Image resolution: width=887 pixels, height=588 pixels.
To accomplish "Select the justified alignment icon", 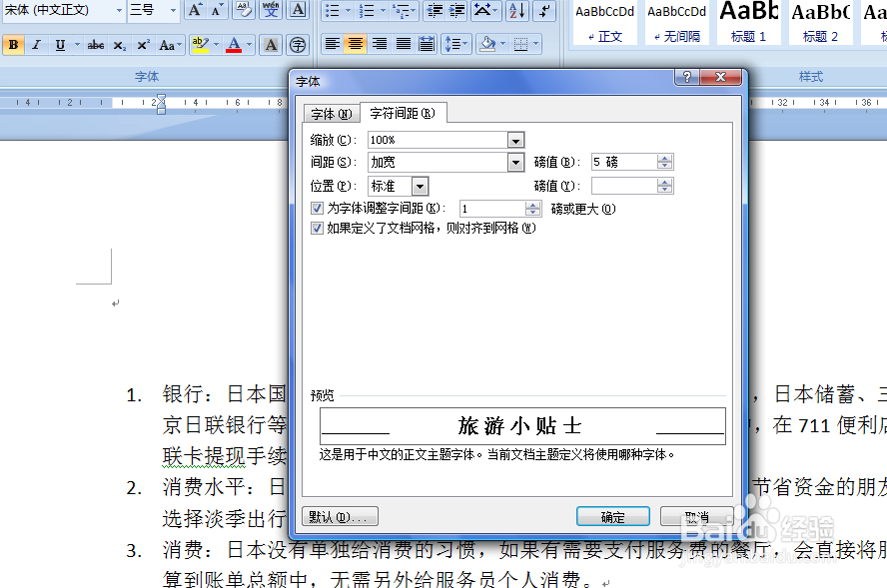I will pyautogui.click(x=404, y=45).
